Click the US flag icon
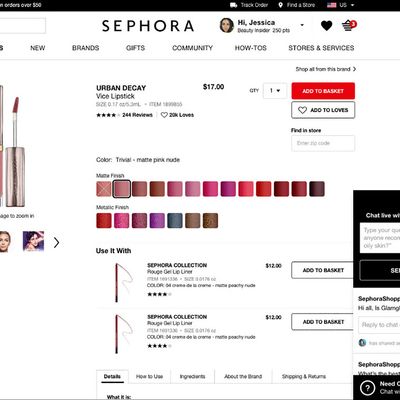This screenshot has height=400, width=400. [x=332, y=5]
